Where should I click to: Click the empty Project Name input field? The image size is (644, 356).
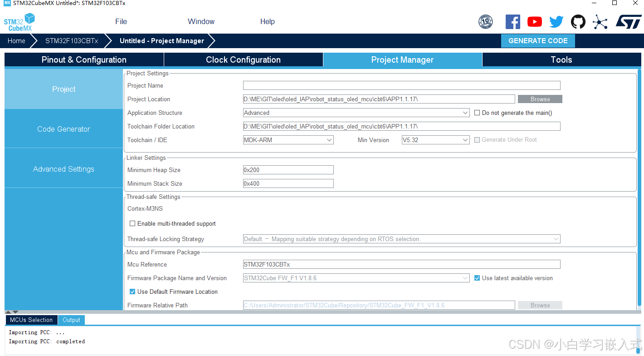point(402,85)
